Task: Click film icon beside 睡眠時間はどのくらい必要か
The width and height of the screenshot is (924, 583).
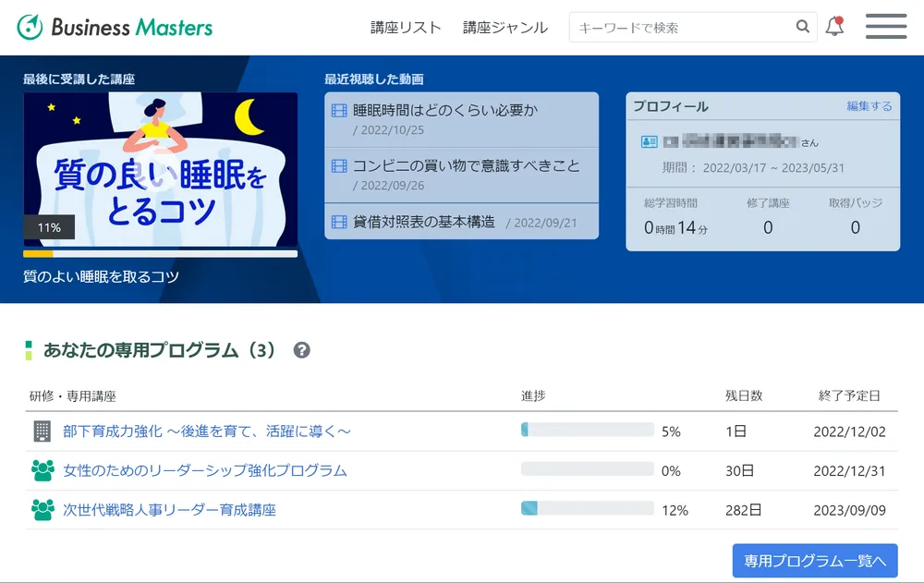Action: [x=339, y=110]
